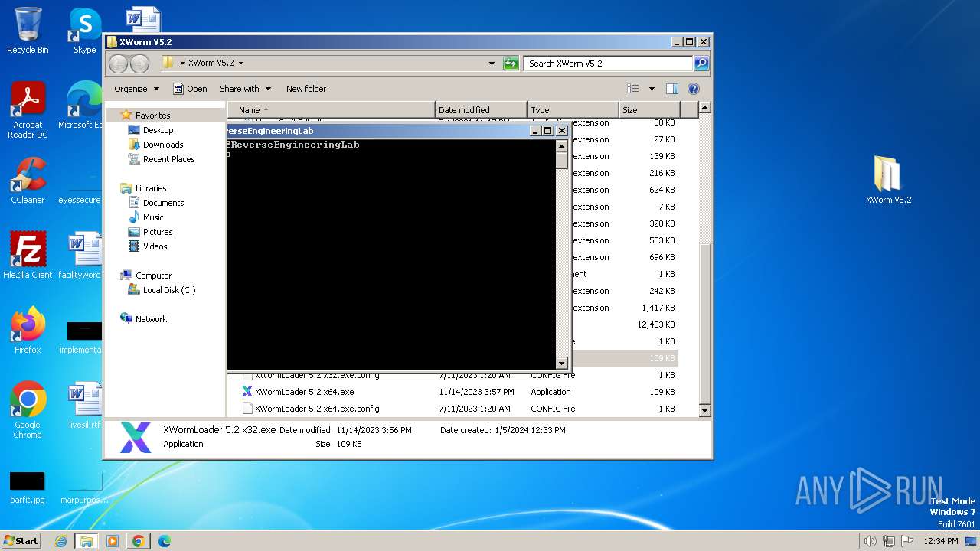Open Videos library
The height and width of the screenshot is (551, 980).
(155, 246)
